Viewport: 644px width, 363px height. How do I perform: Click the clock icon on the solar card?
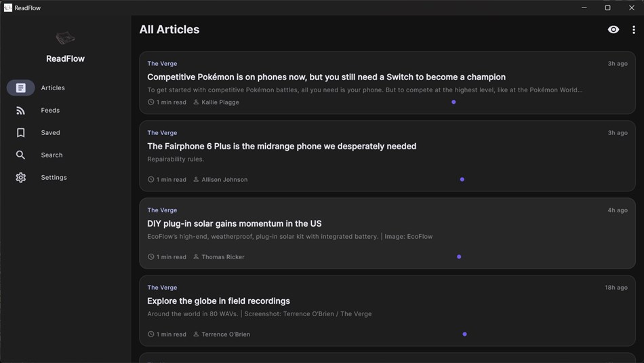[x=150, y=256]
